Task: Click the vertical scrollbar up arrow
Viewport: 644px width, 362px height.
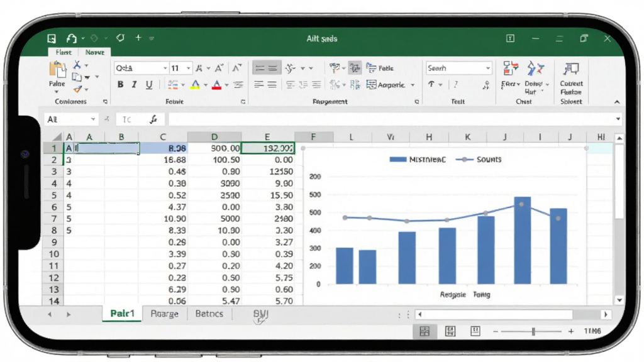Action: [x=619, y=138]
